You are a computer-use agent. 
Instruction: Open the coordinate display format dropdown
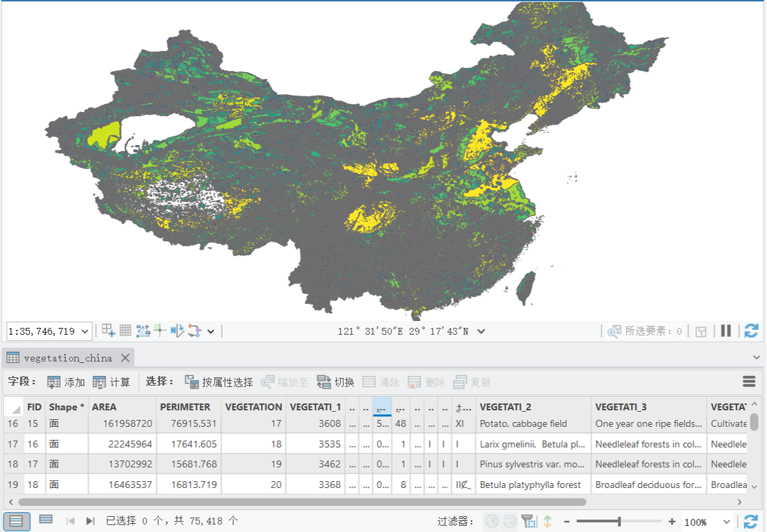482,331
